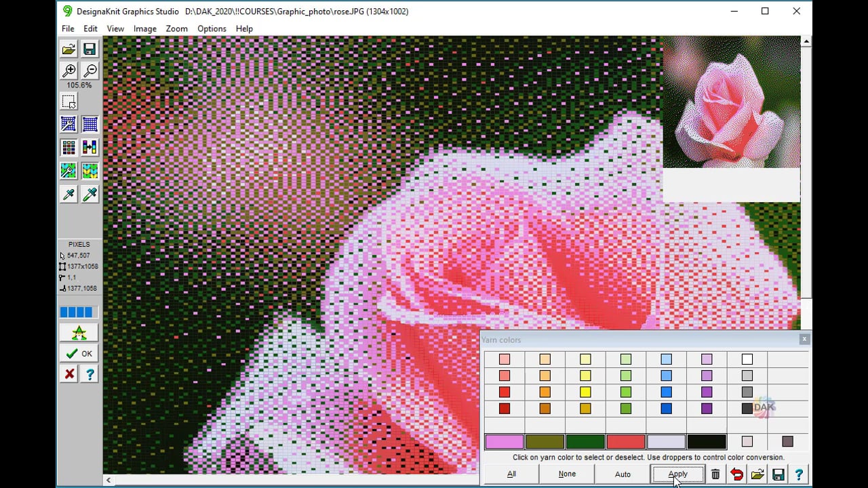
Task: Pick the dark gray yarn swatch
Action: (x=747, y=409)
